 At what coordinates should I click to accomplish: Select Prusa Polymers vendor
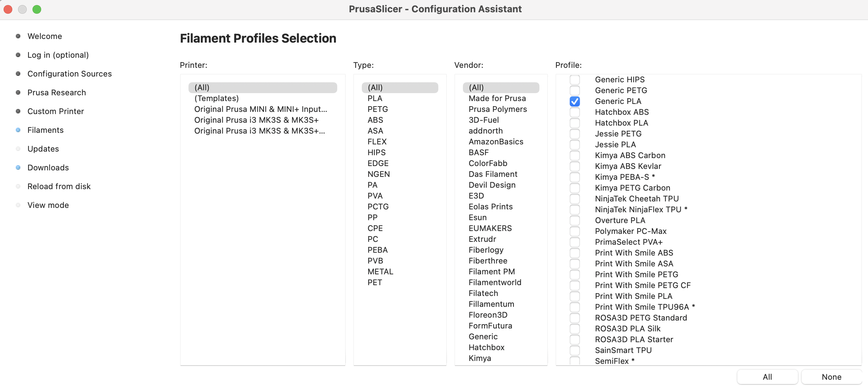498,109
